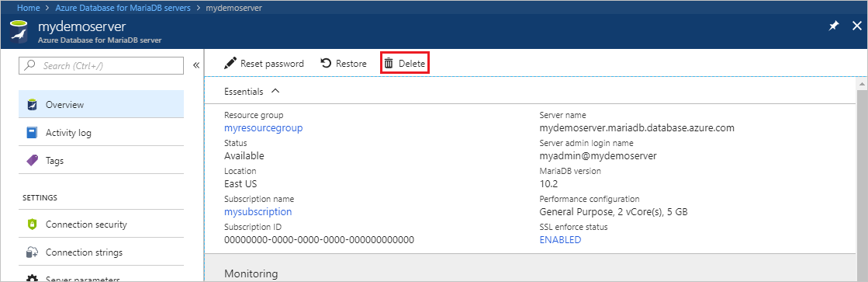Go to Home in the breadcrumb
Image resolution: width=868 pixels, height=282 pixels.
(x=29, y=9)
